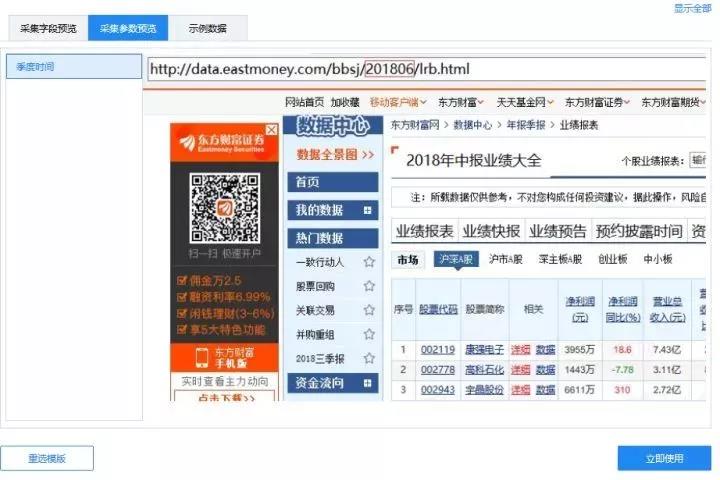The image size is (720, 480).
Task: Click the 点击下载 ad button
Action: 225,396
